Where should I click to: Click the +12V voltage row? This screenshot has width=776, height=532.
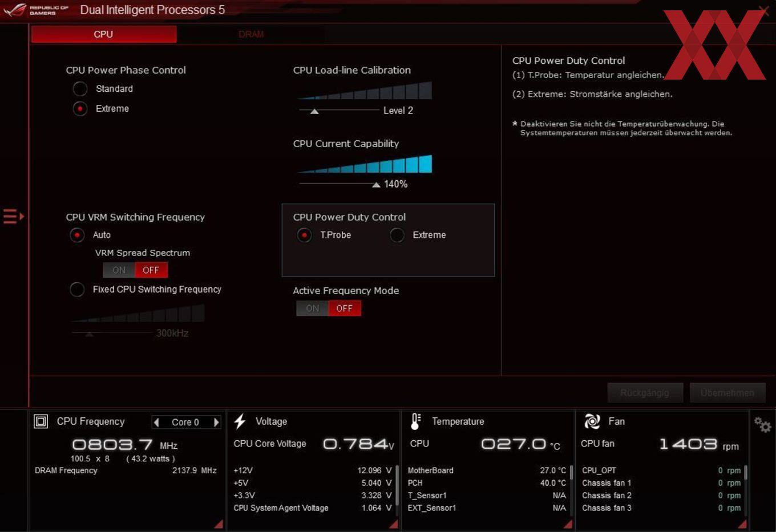[x=313, y=470]
